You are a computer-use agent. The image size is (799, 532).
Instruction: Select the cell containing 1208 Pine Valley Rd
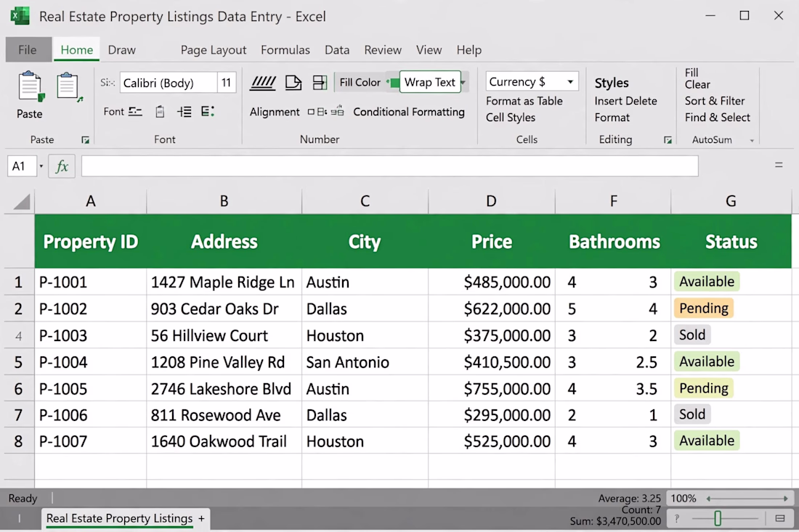(x=224, y=362)
